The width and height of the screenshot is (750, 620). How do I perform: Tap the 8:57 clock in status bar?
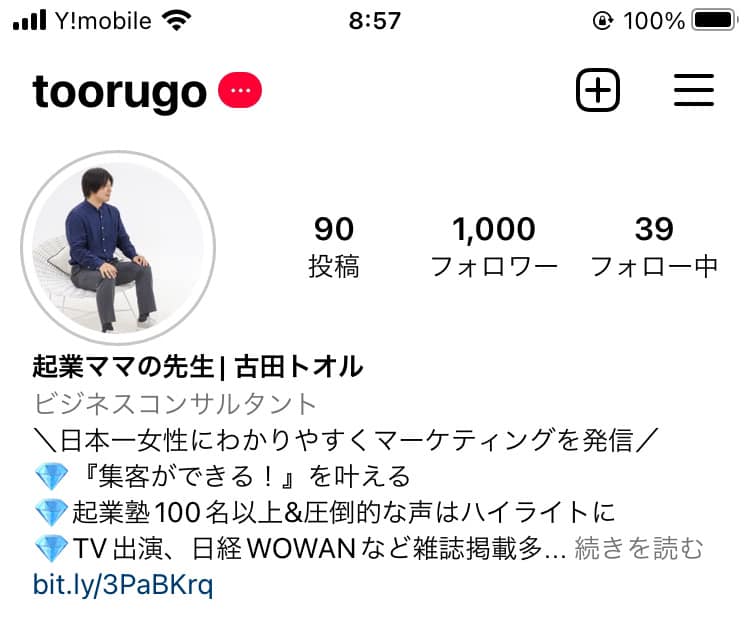coord(375,21)
